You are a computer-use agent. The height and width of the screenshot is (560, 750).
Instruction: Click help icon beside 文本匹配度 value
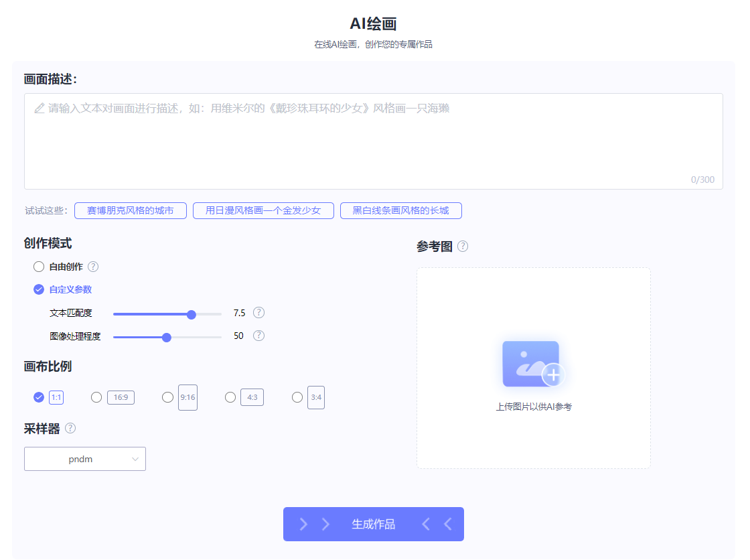point(258,313)
